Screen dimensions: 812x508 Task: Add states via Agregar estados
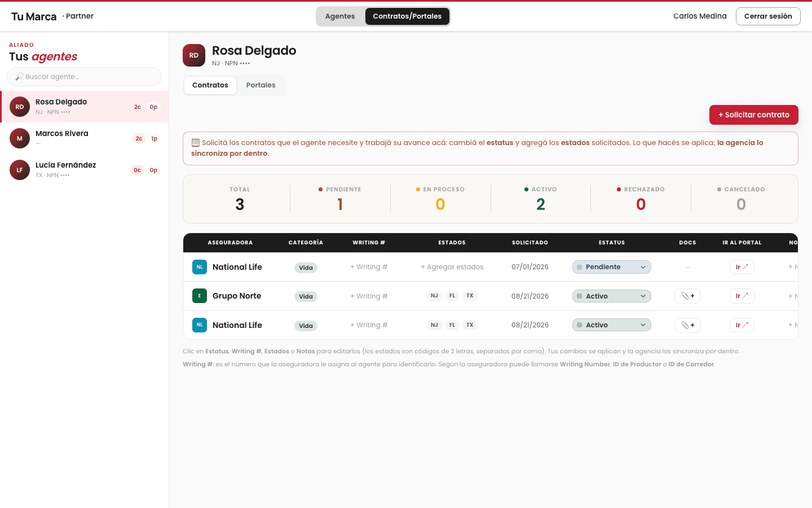(x=452, y=267)
